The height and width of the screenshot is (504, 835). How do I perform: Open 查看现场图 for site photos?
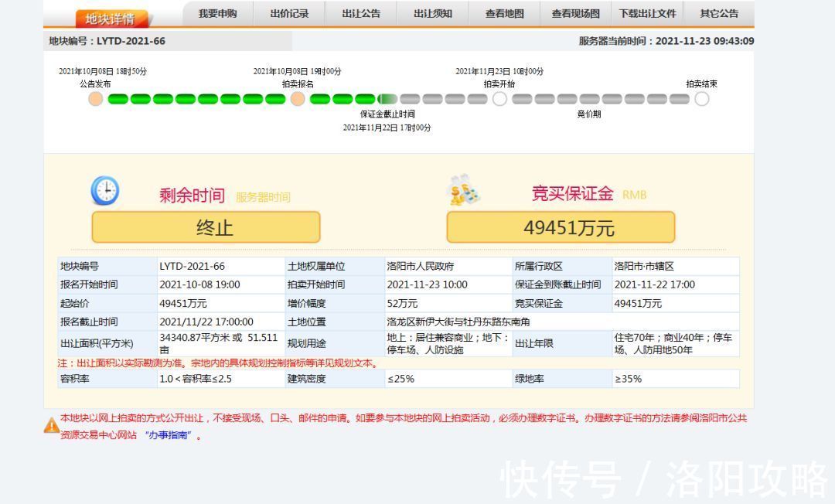pos(574,13)
